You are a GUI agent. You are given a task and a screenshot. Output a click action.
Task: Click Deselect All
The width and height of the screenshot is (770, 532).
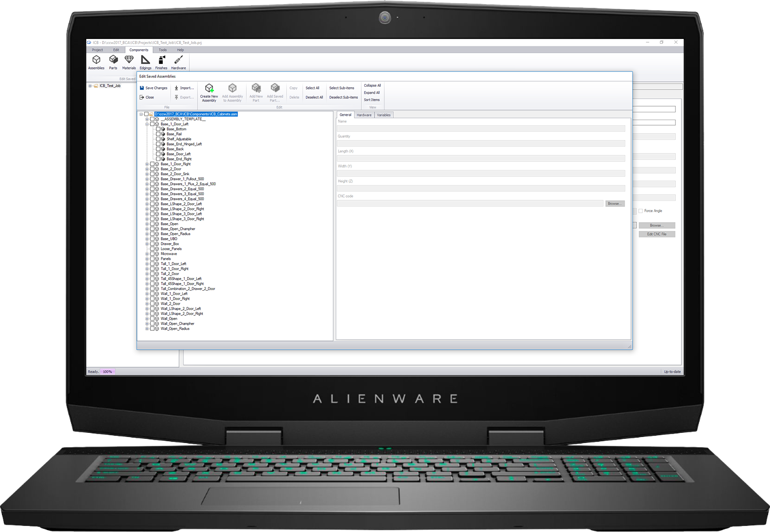[314, 97]
